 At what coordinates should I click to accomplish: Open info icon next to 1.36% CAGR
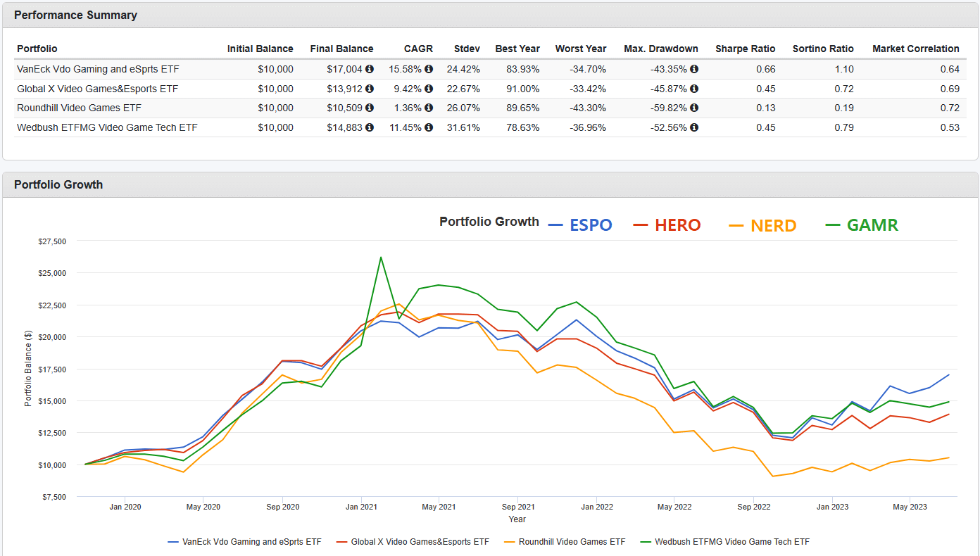coord(429,108)
